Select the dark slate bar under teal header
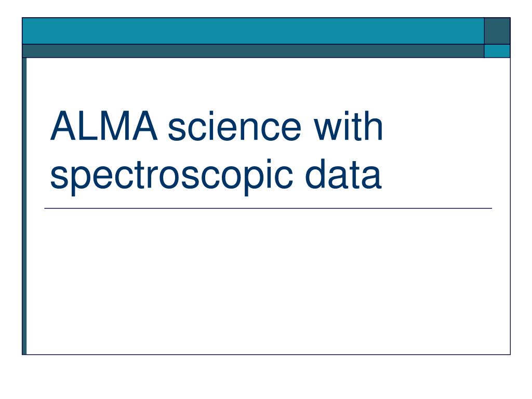Screen dimensions: 532x399 coord(253,51)
